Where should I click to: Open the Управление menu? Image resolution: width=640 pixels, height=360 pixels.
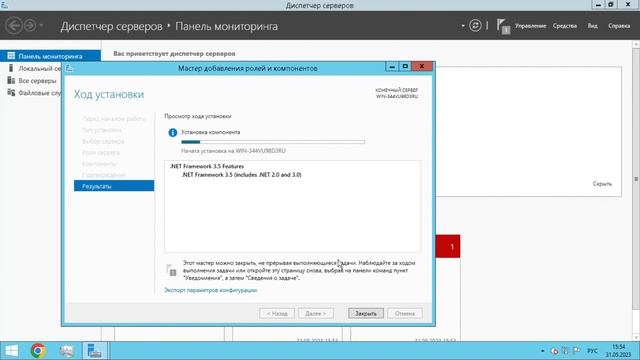point(530,26)
